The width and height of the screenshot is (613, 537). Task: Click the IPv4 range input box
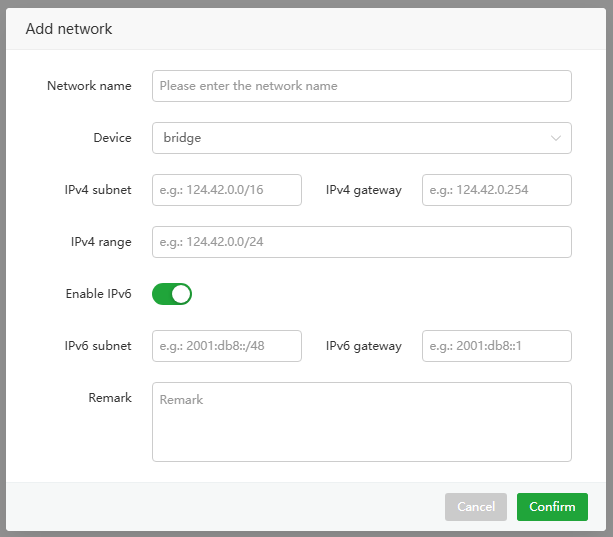point(361,242)
